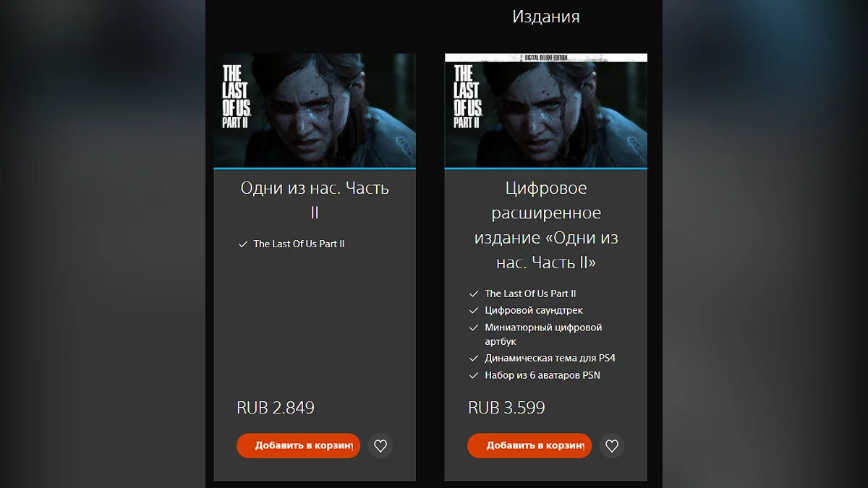Click checkmark in the standard edition card
This screenshot has height=488, width=868.
tap(243, 244)
